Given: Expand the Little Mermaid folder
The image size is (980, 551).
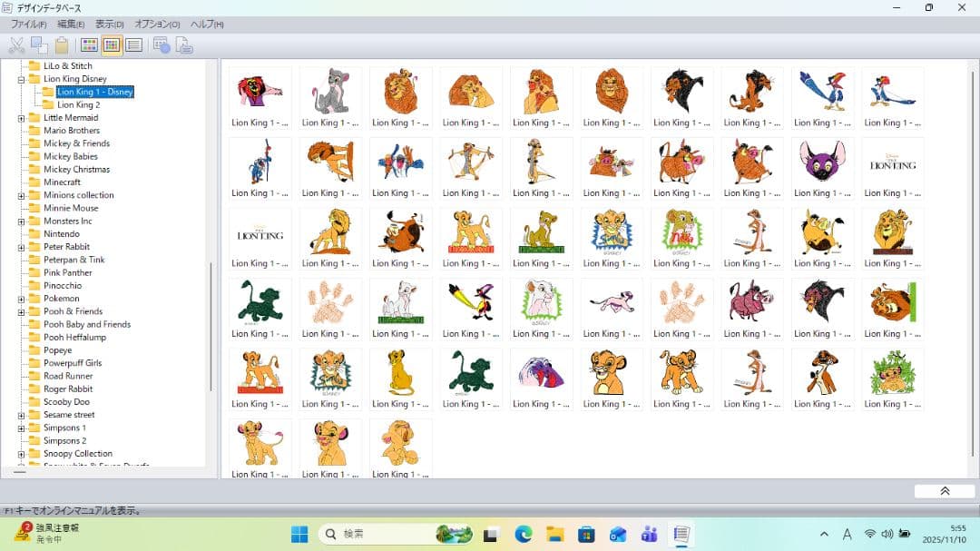Looking at the screenshot, I should pos(21,118).
